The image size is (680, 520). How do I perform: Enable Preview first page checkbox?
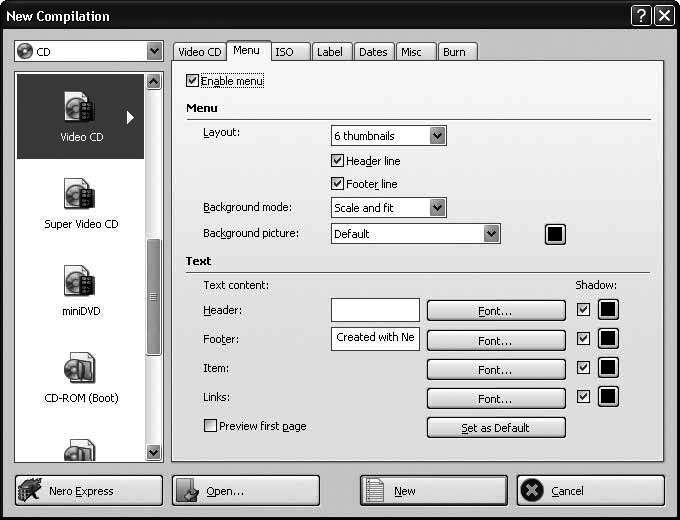click(x=210, y=426)
